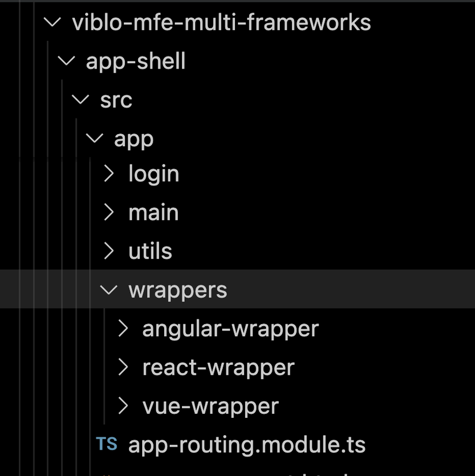This screenshot has height=476, width=475.
Task: Select the main folder name
Action: pyautogui.click(x=153, y=212)
